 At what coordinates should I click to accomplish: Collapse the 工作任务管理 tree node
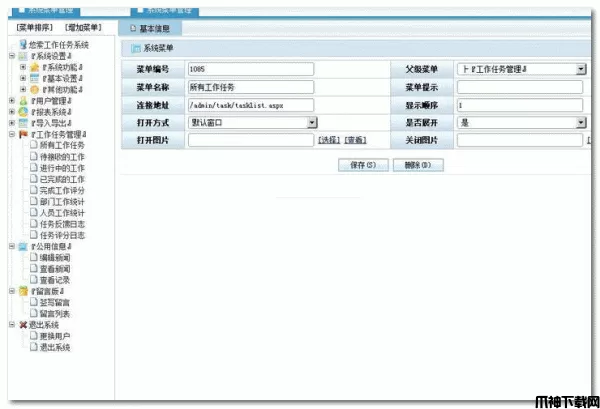(10, 133)
